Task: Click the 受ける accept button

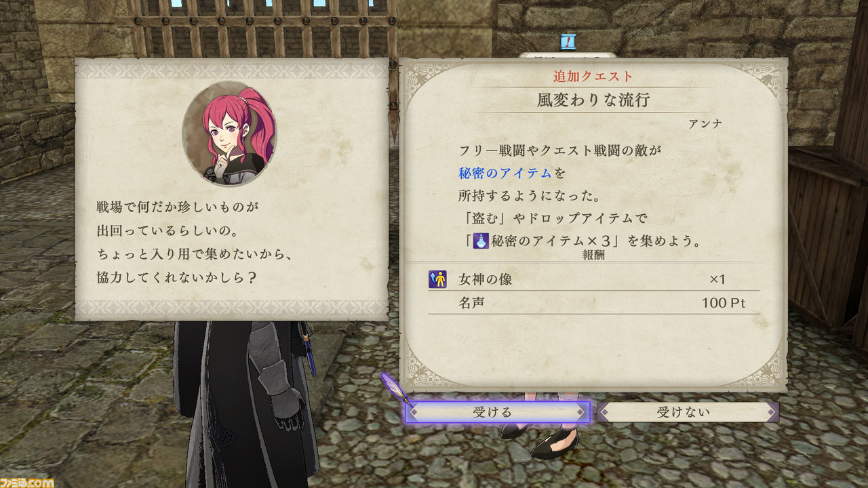Action: [x=498, y=412]
